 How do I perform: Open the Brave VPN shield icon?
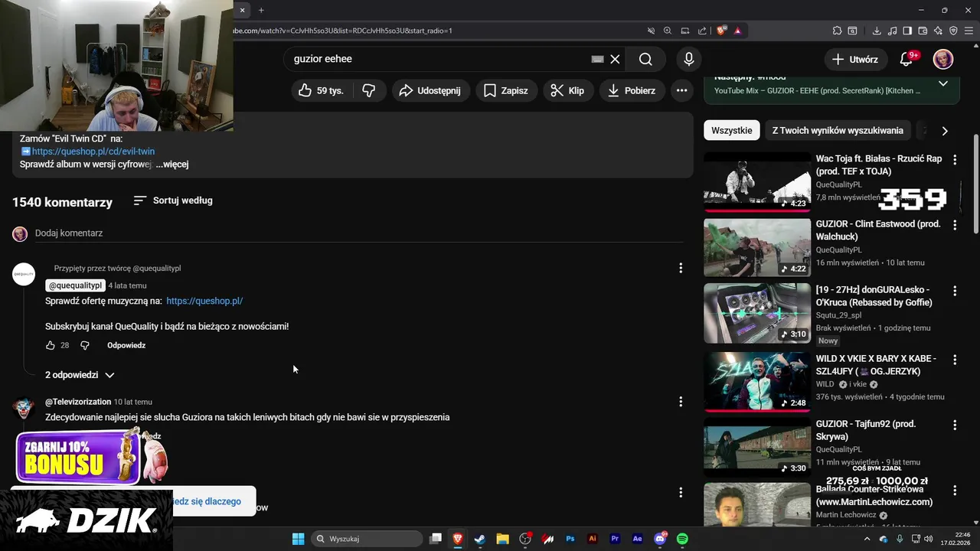tap(953, 31)
